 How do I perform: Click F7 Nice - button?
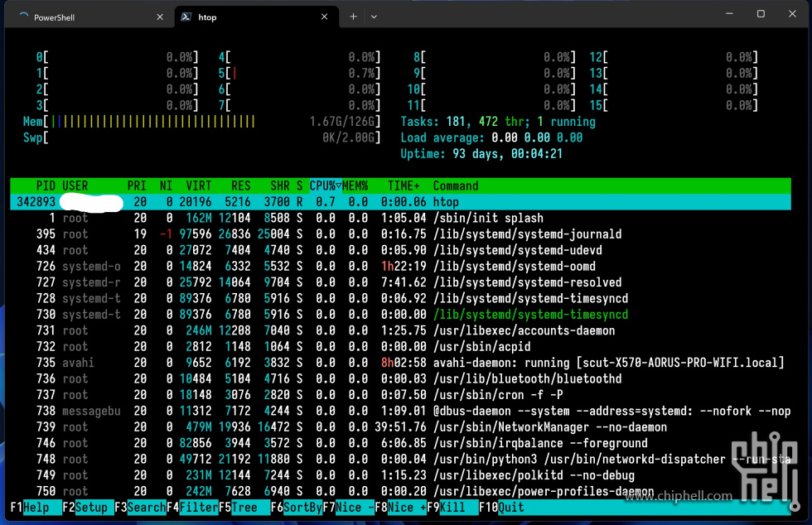[349, 508]
